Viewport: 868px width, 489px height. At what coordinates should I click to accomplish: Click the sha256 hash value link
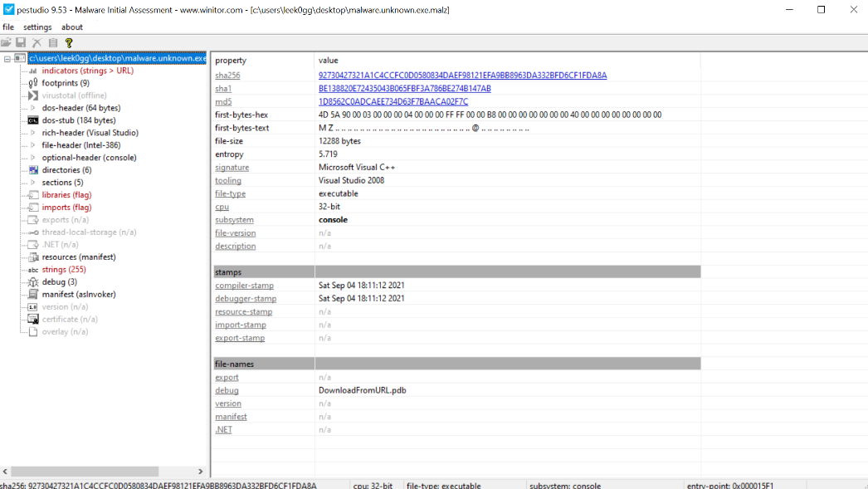pyautogui.click(x=462, y=75)
